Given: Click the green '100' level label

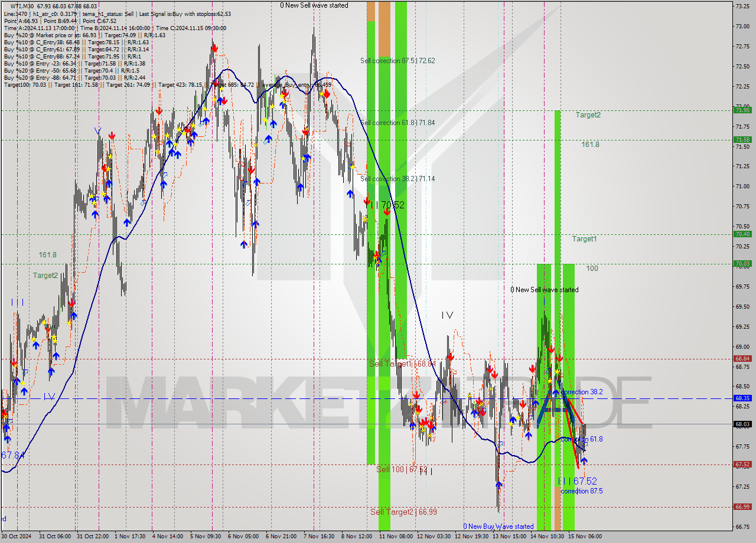Looking at the screenshot, I should coord(592,269).
